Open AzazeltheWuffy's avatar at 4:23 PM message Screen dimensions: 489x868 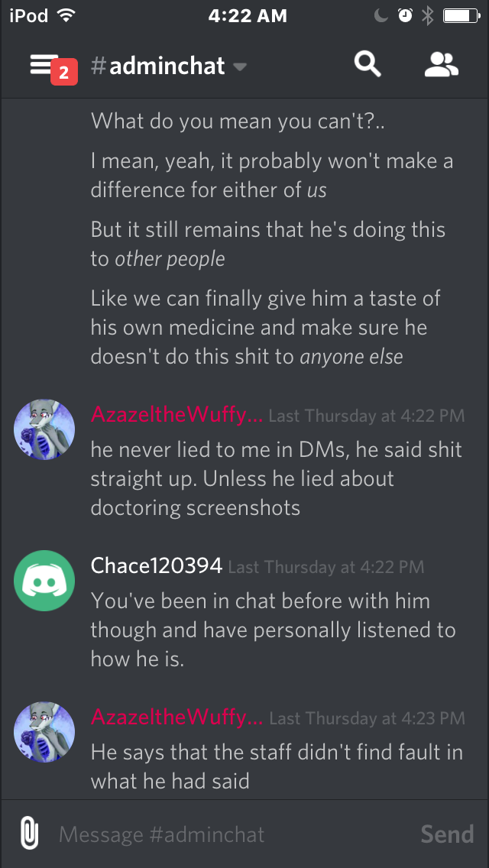(44, 732)
